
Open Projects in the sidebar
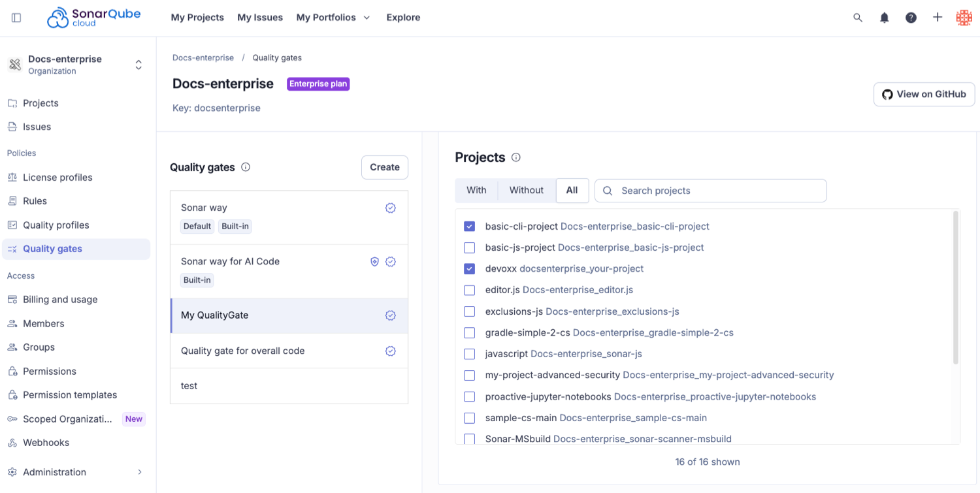point(77,103)
